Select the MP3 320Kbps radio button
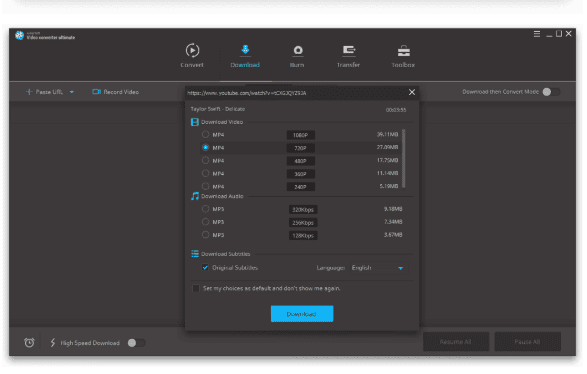The image size is (587, 374). tap(205, 209)
